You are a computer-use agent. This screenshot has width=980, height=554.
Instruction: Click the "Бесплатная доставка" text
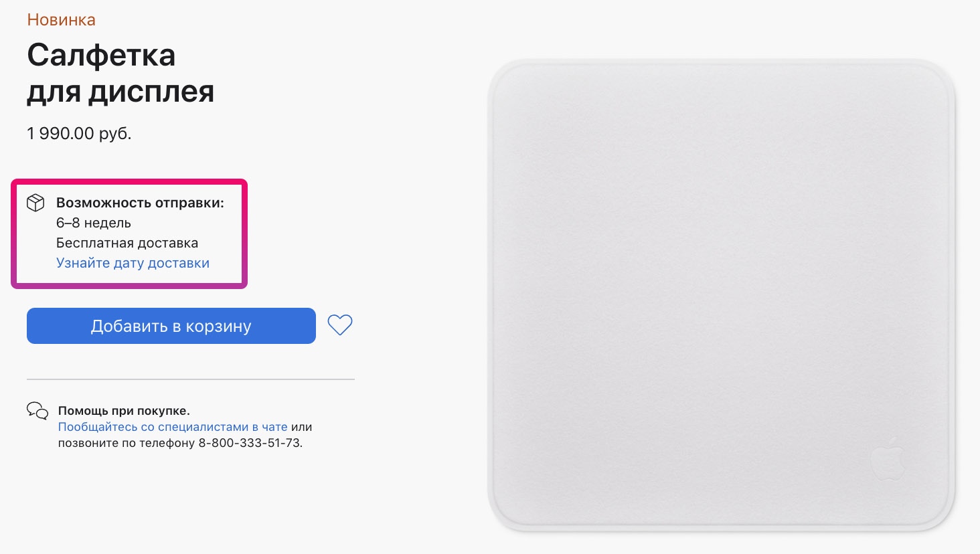point(127,243)
